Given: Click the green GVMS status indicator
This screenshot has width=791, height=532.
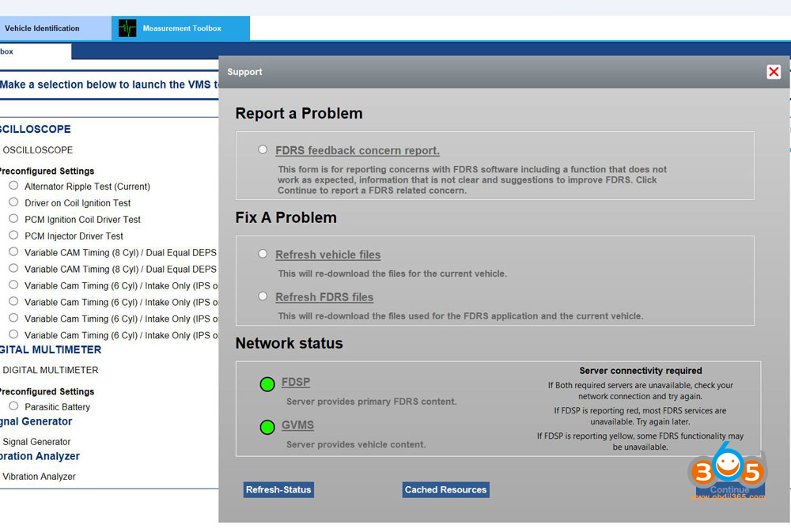Looking at the screenshot, I should point(267,428).
